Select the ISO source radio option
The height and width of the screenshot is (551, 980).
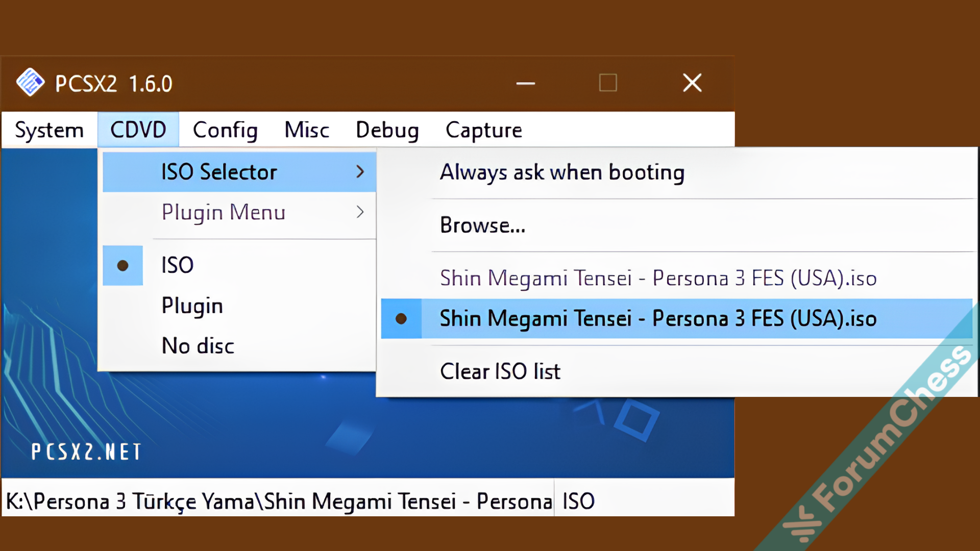pyautogui.click(x=239, y=265)
